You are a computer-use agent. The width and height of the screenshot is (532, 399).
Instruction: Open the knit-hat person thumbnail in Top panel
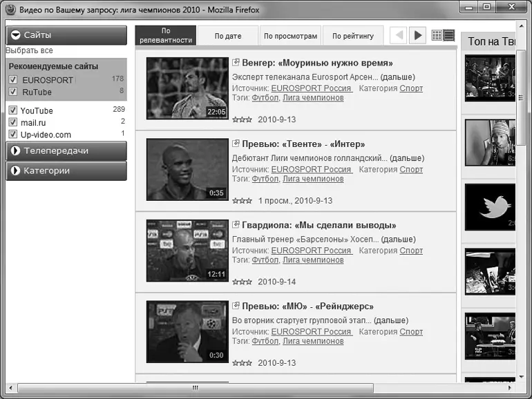490,143
